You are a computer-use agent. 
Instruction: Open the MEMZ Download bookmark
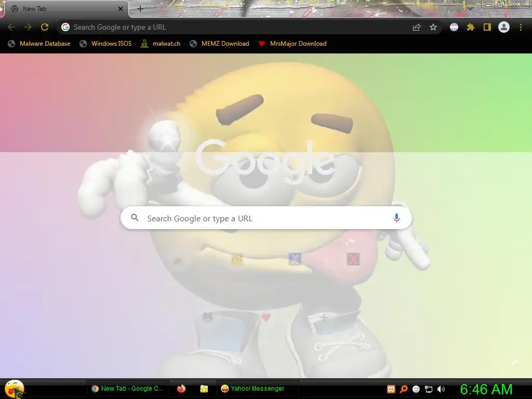point(220,44)
